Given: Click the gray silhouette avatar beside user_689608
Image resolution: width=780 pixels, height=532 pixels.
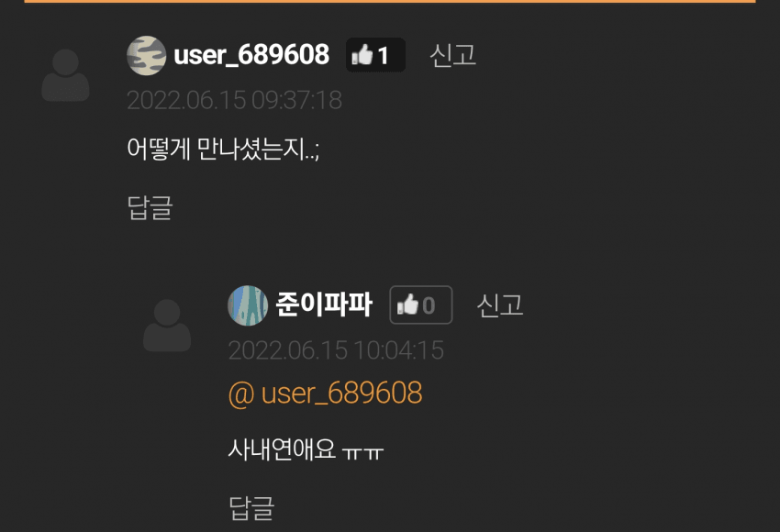Looking at the screenshot, I should point(66,75).
